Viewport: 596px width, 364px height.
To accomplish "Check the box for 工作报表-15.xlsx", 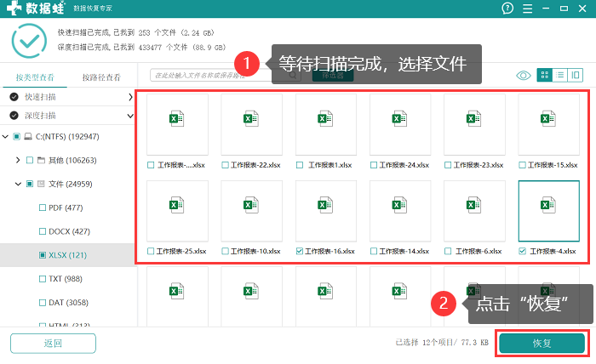I will coord(522,165).
